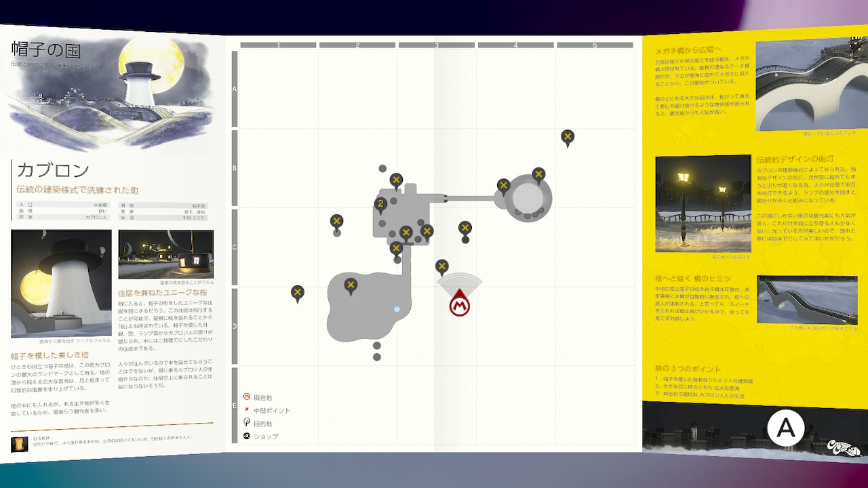Click the 現在地 legend label

coord(262,398)
